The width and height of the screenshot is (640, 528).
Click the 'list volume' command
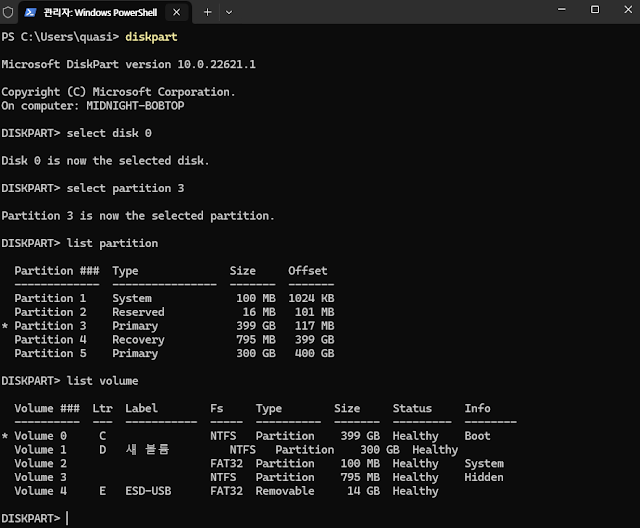[x=102, y=381]
